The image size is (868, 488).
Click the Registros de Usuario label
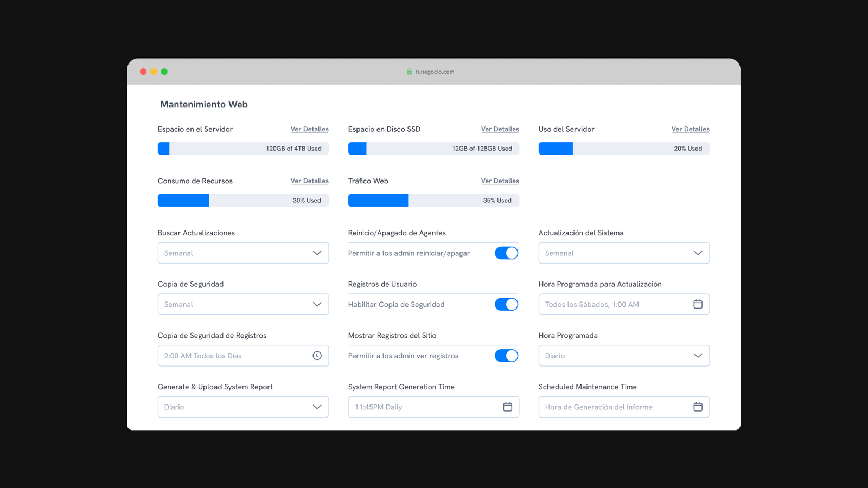point(382,284)
